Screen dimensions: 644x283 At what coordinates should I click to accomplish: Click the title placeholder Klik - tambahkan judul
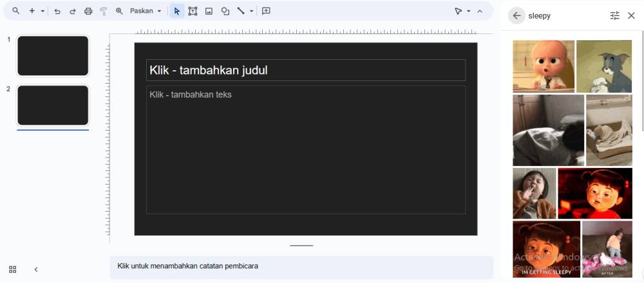[x=305, y=70]
